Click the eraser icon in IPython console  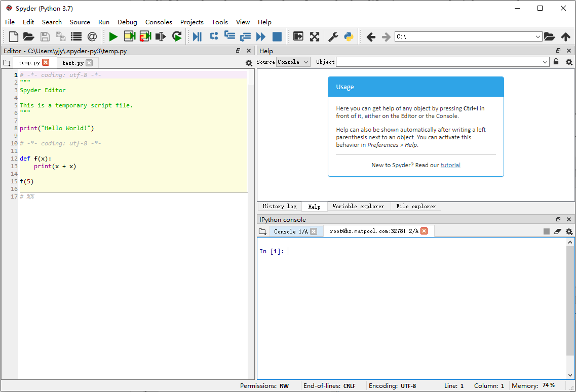tap(557, 231)
